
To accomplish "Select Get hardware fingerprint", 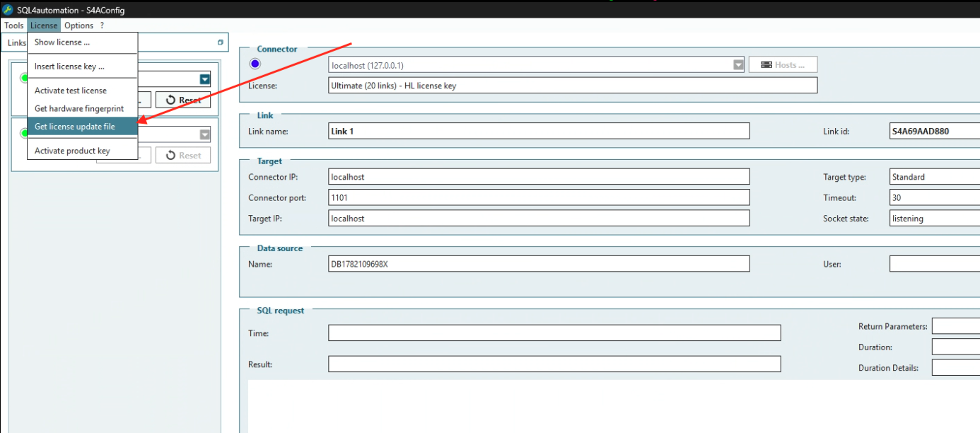I will (x=82, y=108).
